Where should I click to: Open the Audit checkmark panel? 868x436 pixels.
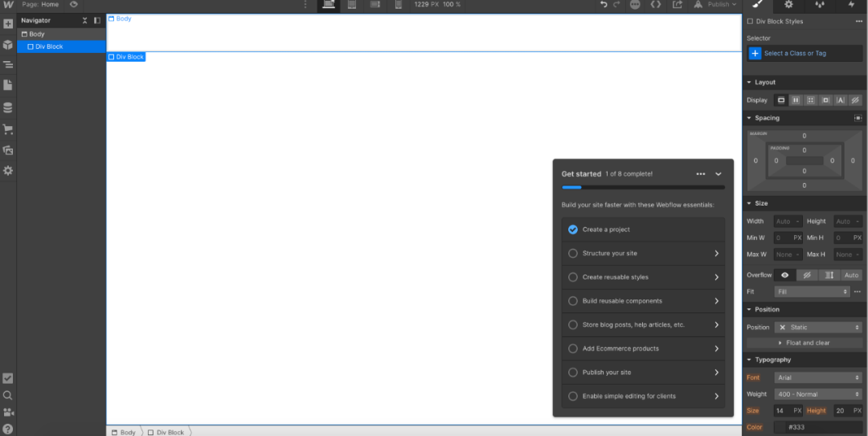(x=8, y=378)
